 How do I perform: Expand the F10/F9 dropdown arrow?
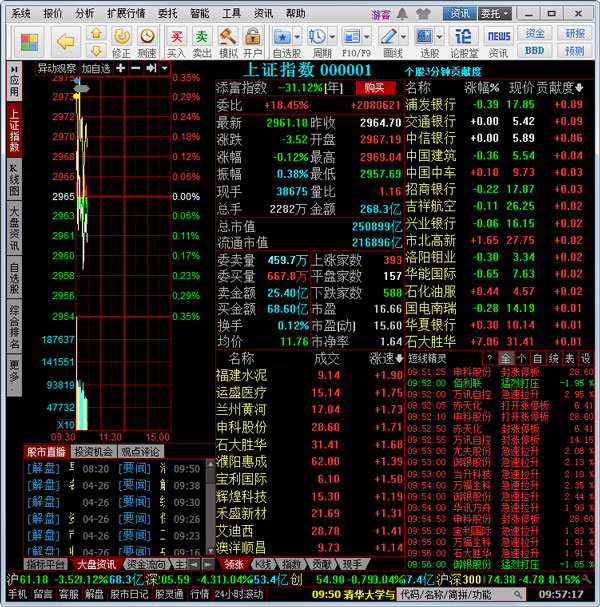[x=367, y=37]
